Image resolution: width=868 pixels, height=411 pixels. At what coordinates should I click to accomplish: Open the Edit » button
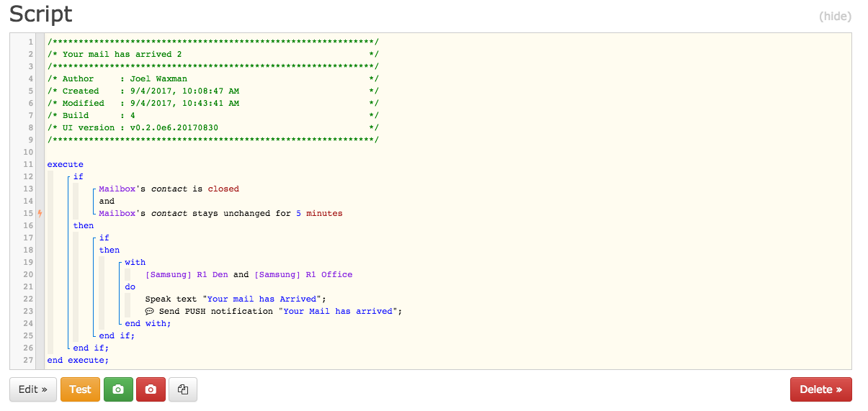pyautogui.click(x=33, y=389)
